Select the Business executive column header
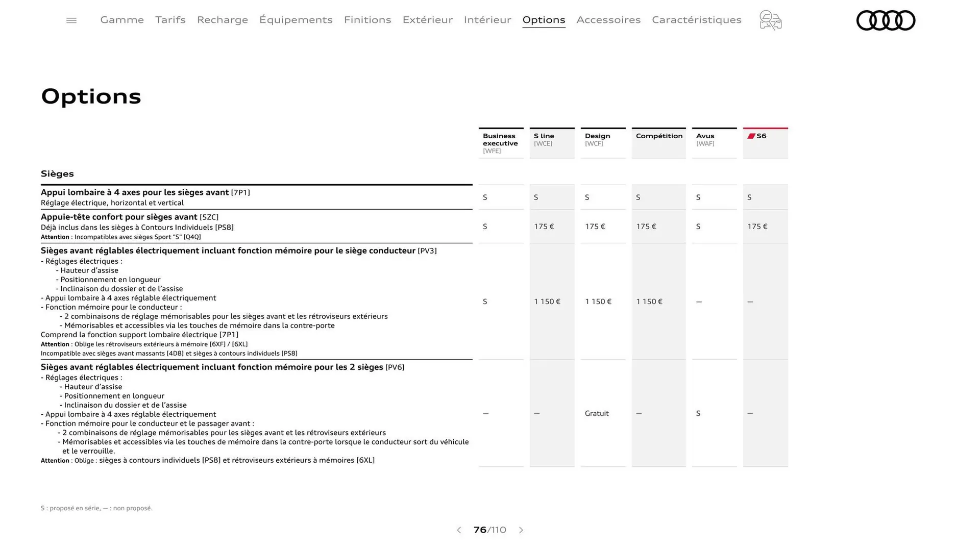The width and height of the screenshot is (980, 551). pyautogui.click(x=500, y=143)
